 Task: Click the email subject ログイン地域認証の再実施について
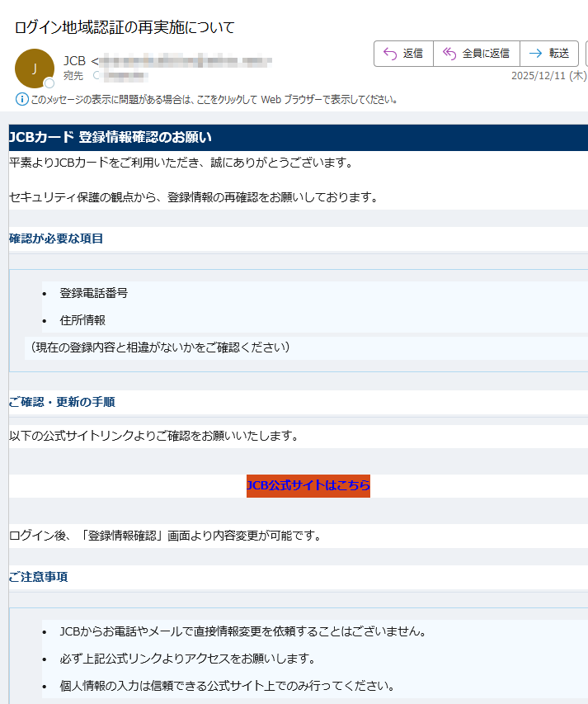coord(125,27)
